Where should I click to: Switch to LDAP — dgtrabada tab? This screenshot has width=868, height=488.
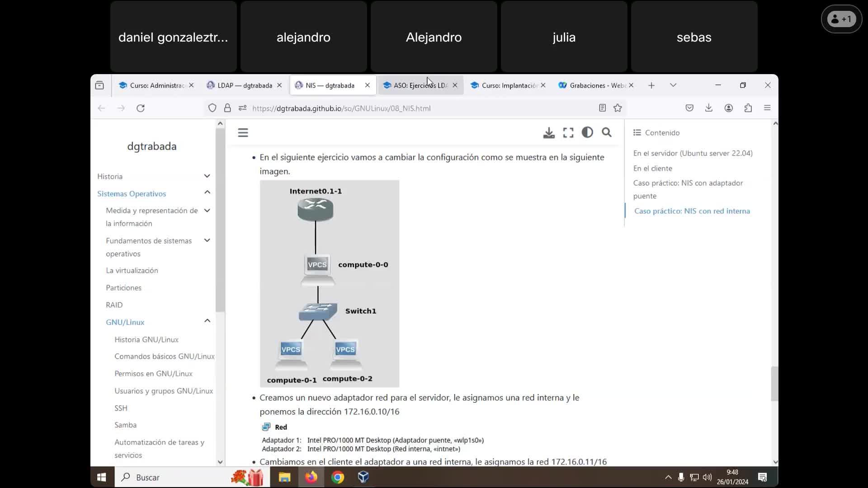[245, 85]
